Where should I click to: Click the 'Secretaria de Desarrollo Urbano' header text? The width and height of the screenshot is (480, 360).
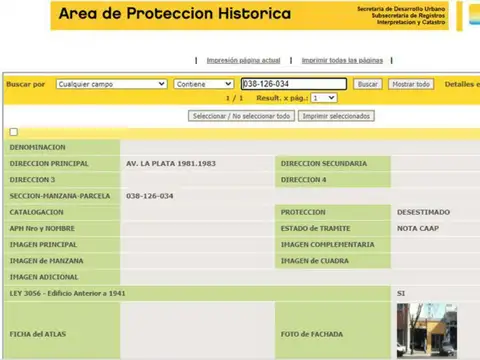click(401, 9)
